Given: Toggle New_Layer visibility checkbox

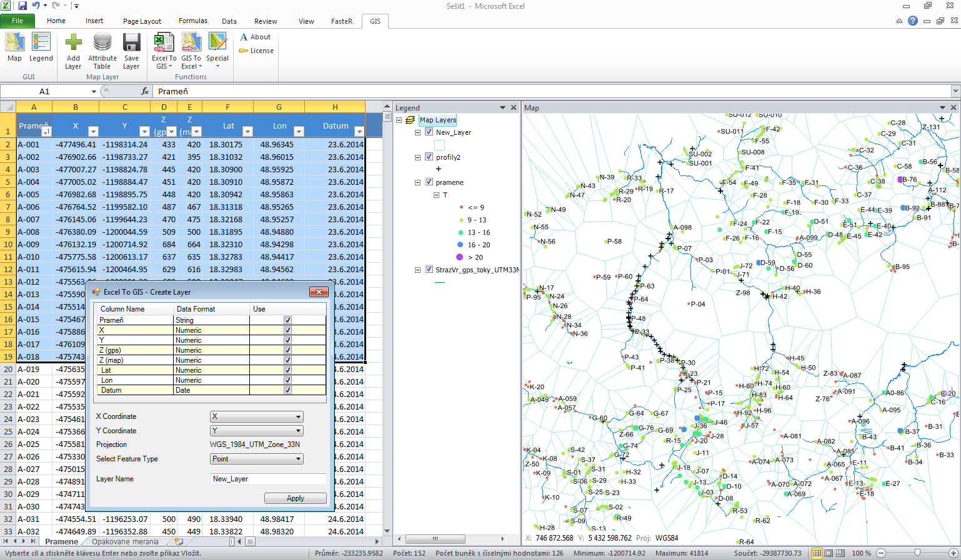Looking at the screenshot, I should (429, 132).
